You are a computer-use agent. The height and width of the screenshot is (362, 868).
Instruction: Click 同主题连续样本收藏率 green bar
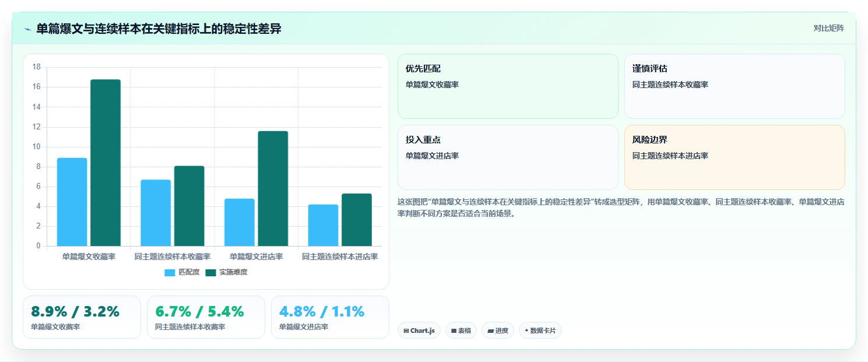point(189,206)
